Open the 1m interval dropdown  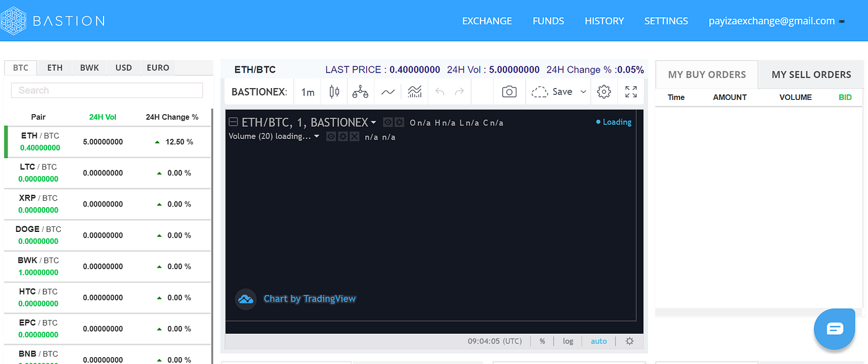[x=308, y=92]
